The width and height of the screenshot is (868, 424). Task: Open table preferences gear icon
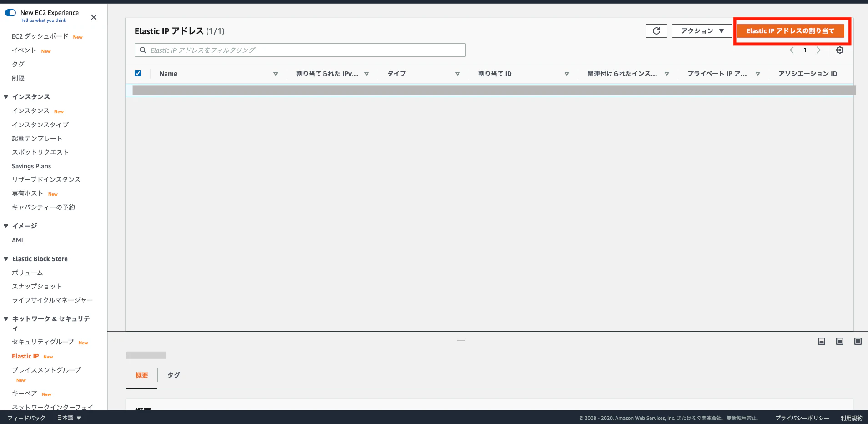(840, 50)
